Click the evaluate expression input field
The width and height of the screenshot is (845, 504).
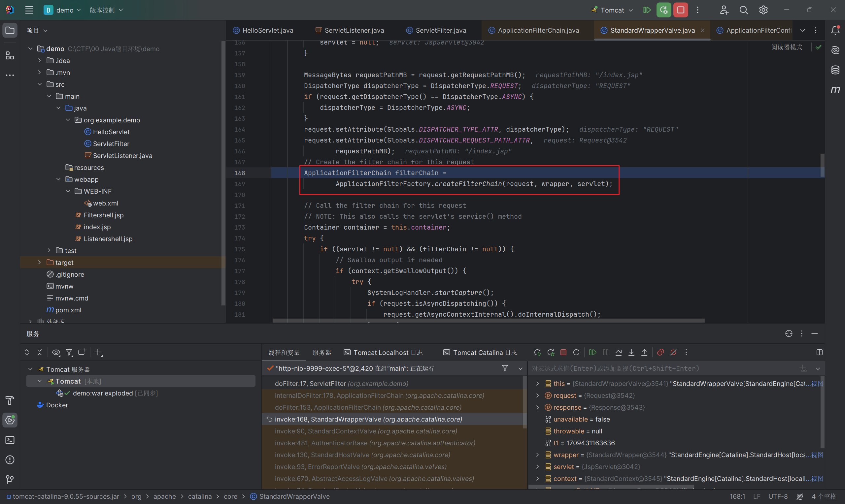tap(662, 368)
